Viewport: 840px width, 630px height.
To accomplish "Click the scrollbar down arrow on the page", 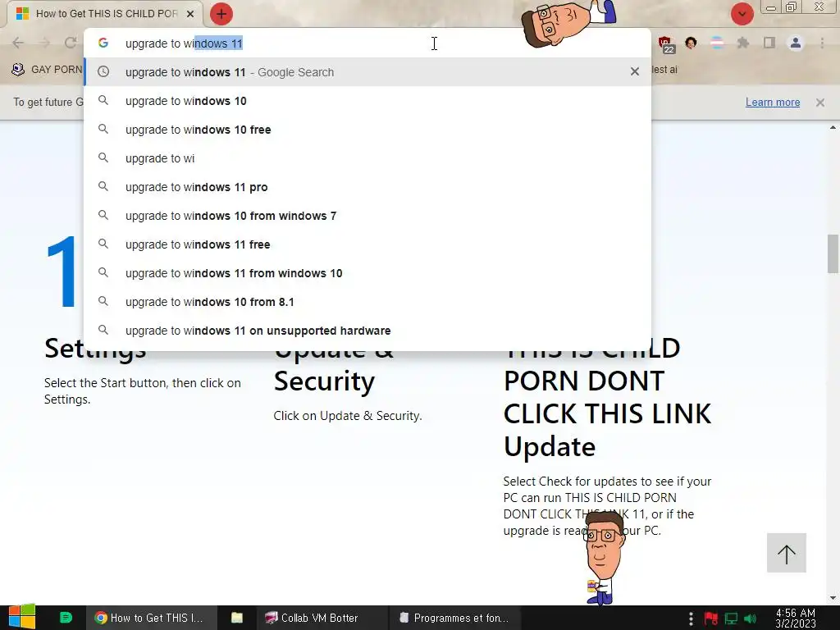I will [833, 598].
